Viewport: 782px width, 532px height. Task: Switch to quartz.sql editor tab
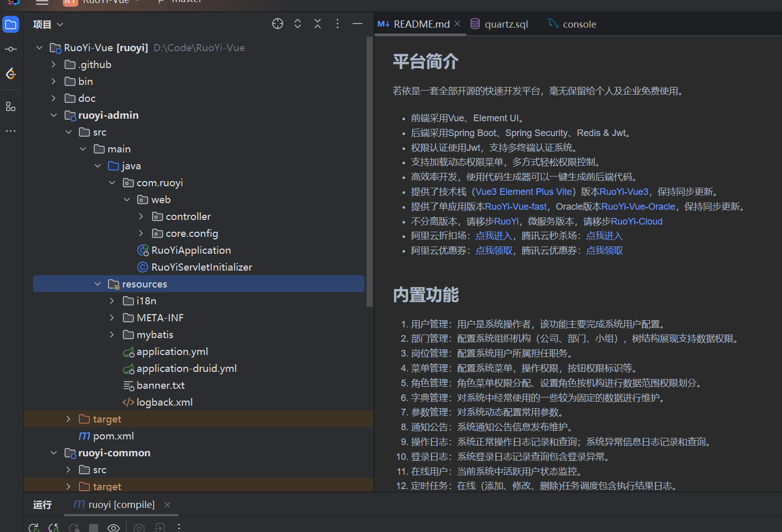point(499,24)
